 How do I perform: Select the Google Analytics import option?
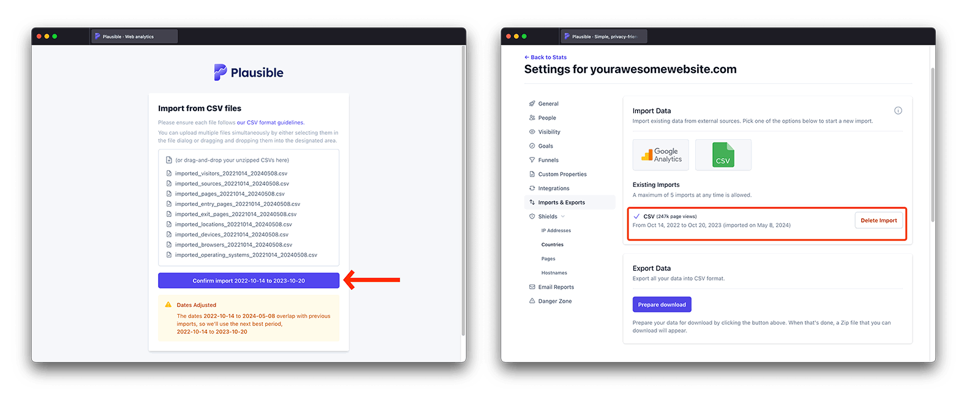(x=661, y=154)
